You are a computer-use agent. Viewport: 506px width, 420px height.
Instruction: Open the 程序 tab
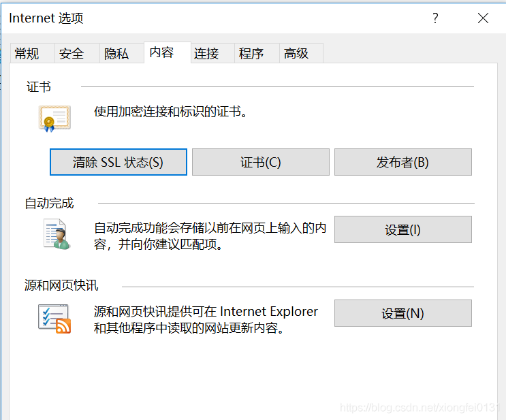pyautogui.click(x=257, y=53)
